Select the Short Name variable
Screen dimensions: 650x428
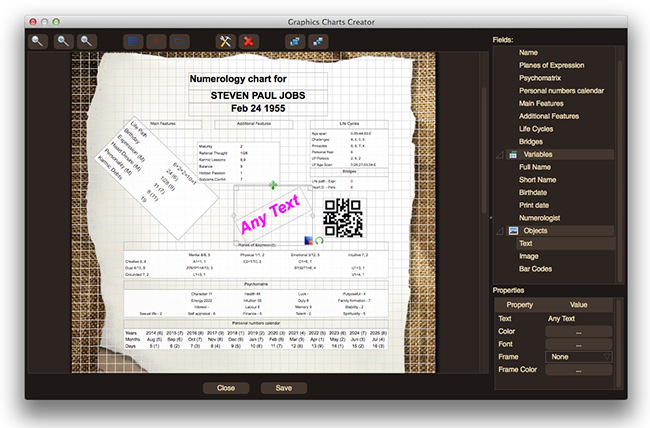tap(537, 180)
